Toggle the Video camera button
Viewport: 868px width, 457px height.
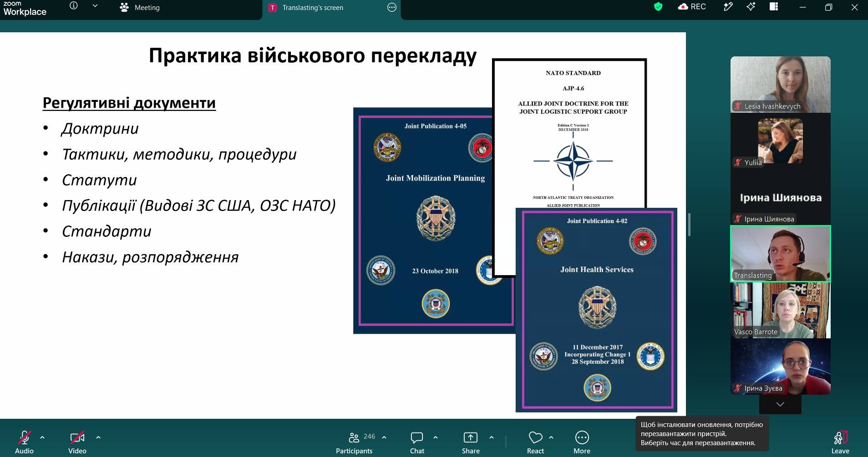77,442
